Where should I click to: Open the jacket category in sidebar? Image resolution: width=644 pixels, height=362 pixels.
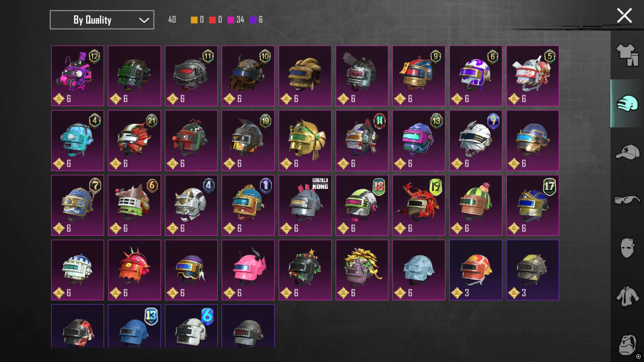(x=627, y=297)
